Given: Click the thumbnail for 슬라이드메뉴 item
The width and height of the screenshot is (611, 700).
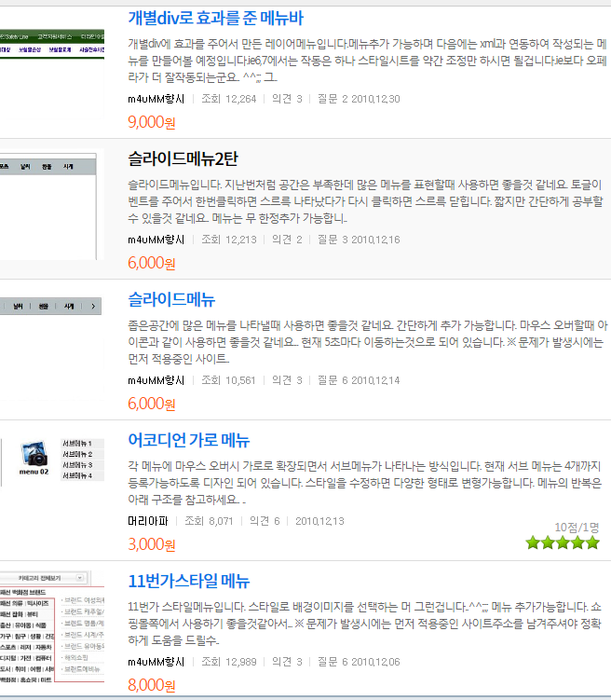Looking at the screenshot, I should pos(52,345).
